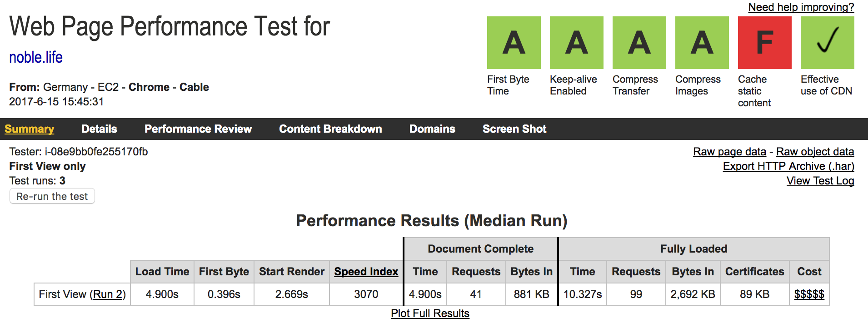Click the Effective use of CDN checkmark box

point(827,43)
